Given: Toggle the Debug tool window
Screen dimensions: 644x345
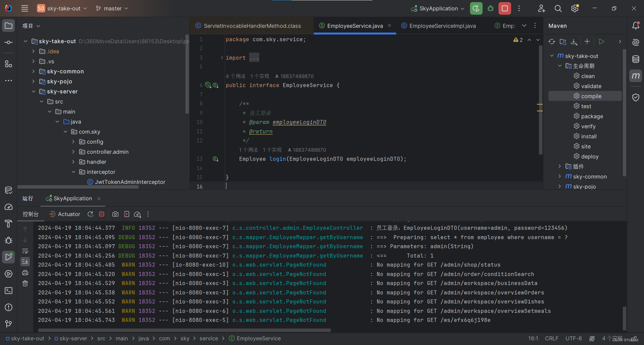Looking at the screenshot, I should (9, 240).
